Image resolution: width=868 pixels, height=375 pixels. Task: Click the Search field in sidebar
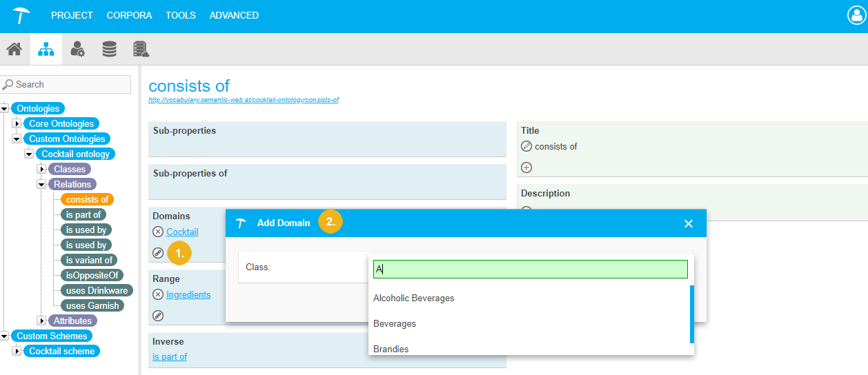66,84
